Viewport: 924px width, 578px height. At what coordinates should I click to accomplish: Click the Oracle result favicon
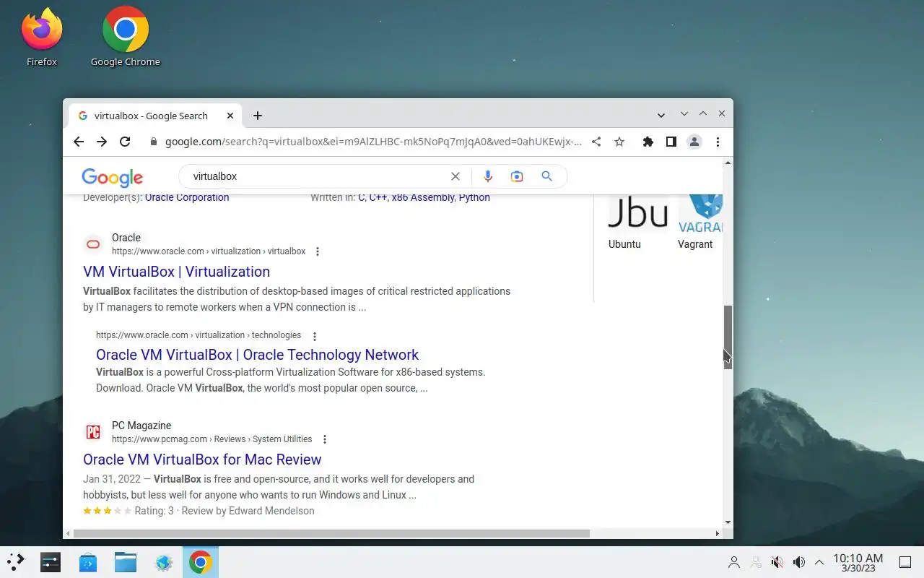click(x=93, y=244)
